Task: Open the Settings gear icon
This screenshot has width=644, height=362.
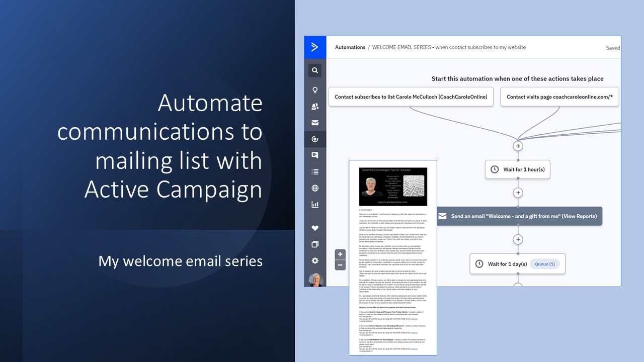Action: tap(315, 260)
